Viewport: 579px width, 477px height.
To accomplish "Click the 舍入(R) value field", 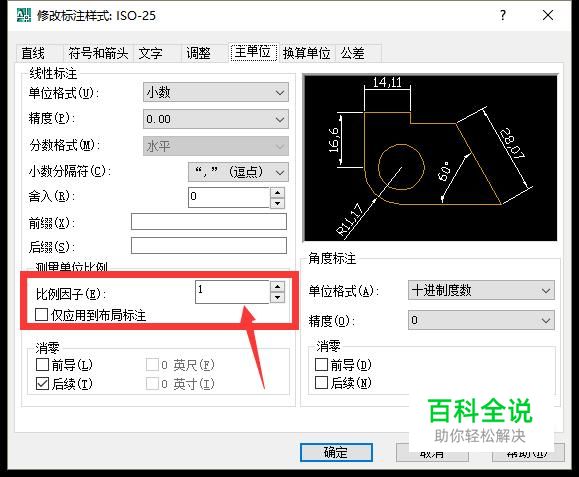I will pyautogui.click(x=229, y=197).
